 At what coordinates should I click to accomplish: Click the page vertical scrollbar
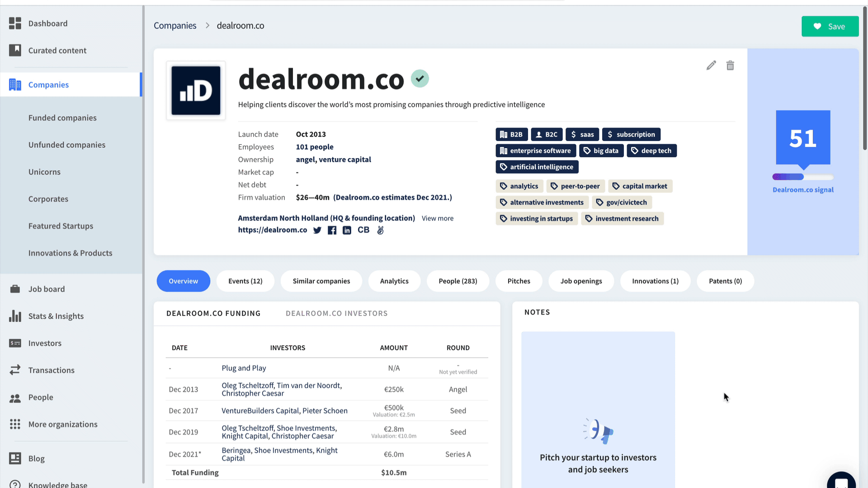point(865,78)
